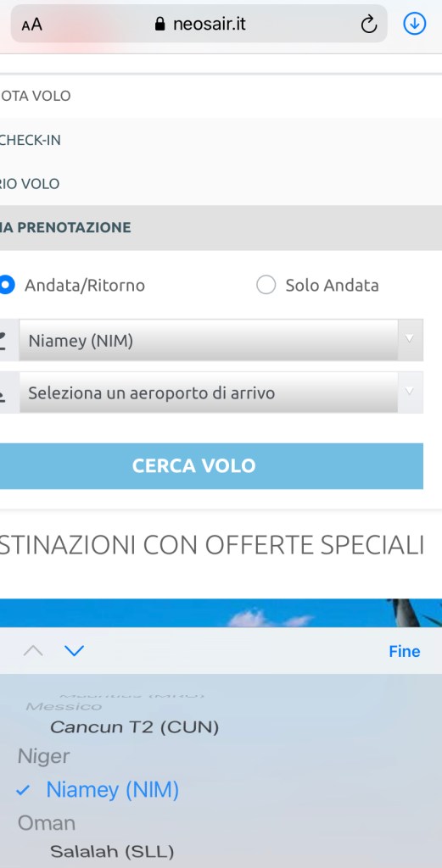
Task: Tap Fine to close the picker
Action: (x=405, y=652)
